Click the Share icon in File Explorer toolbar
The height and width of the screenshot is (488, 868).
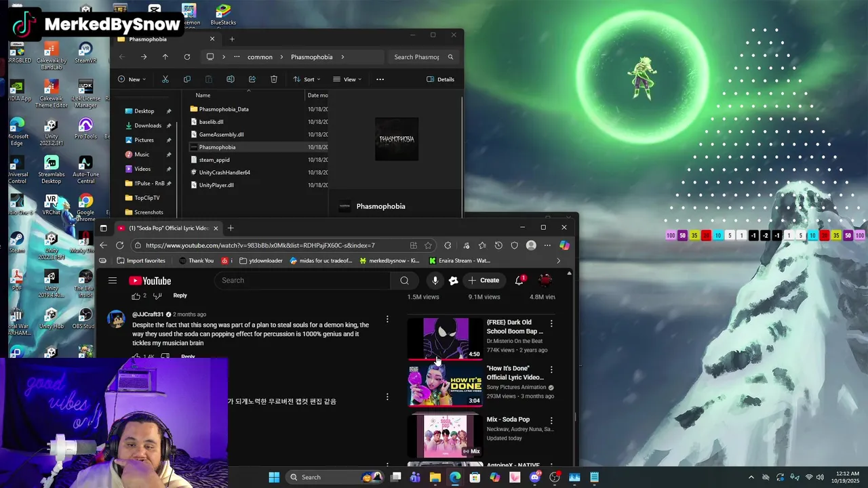pyautogui.click(x=252, y=79)
